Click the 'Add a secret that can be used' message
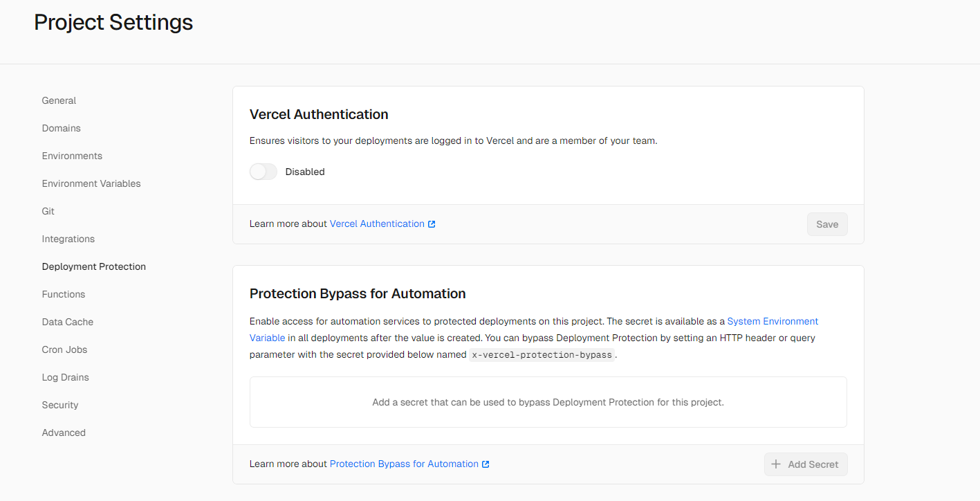 tap(548, 402)
